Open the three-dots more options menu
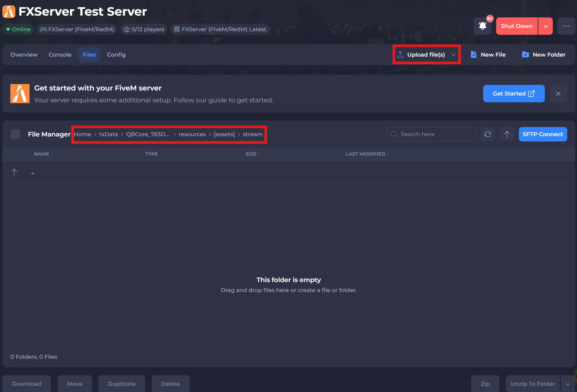 [566, 26]
